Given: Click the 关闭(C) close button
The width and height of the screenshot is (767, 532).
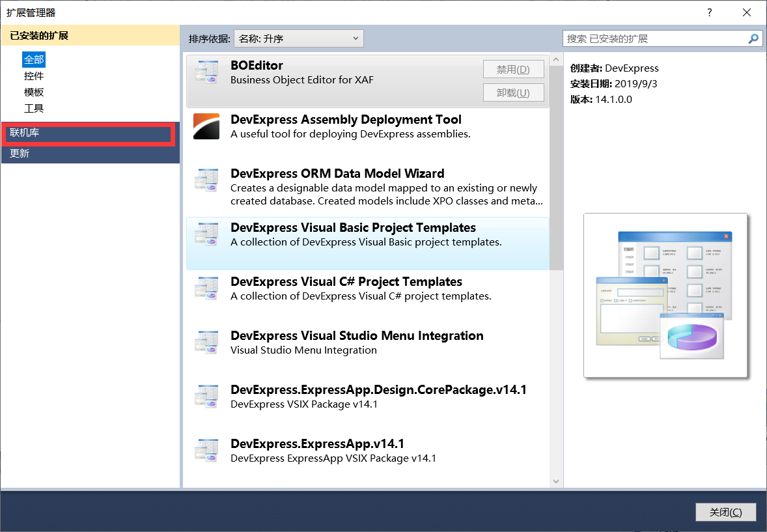Looking at the screenshot, I should [x=725, y=512].
